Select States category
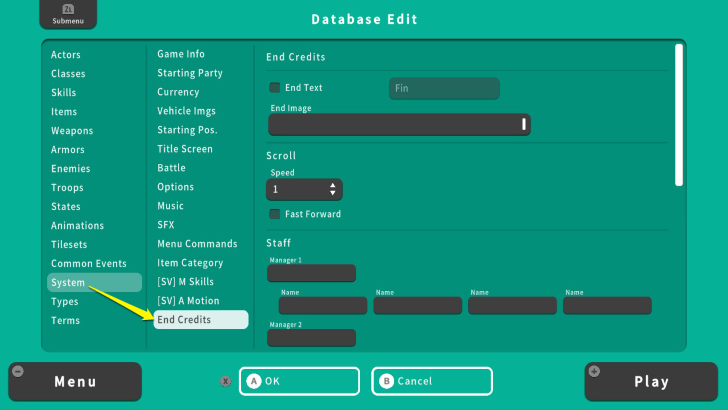This screenshot has height=410, width=728. point(65,206)
